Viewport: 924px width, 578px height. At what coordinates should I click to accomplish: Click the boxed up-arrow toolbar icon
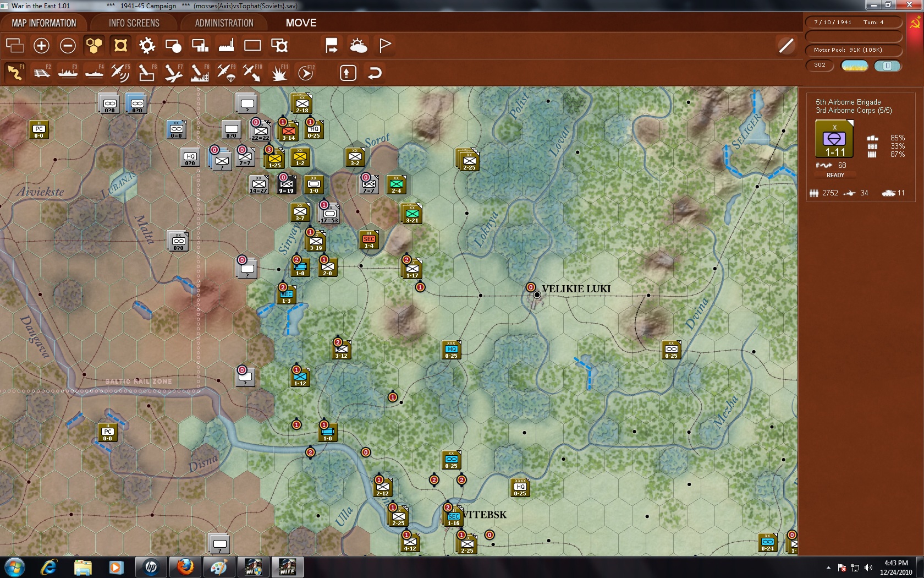348,73
